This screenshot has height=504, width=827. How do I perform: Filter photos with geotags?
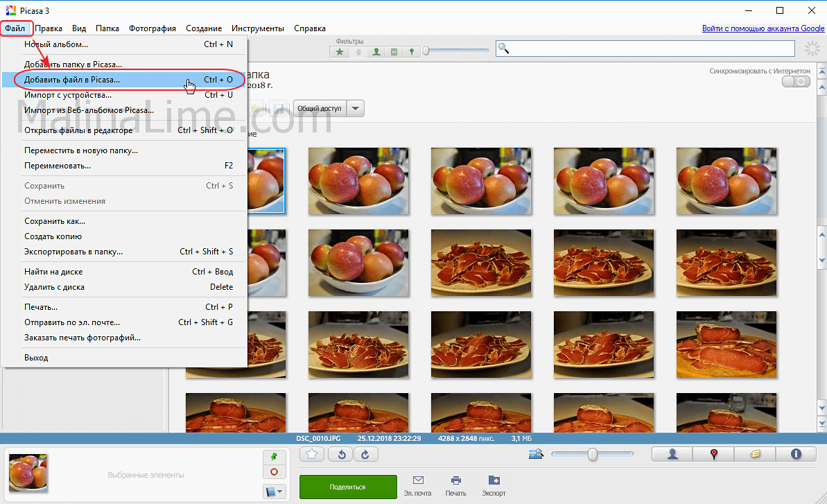[411, 51]
